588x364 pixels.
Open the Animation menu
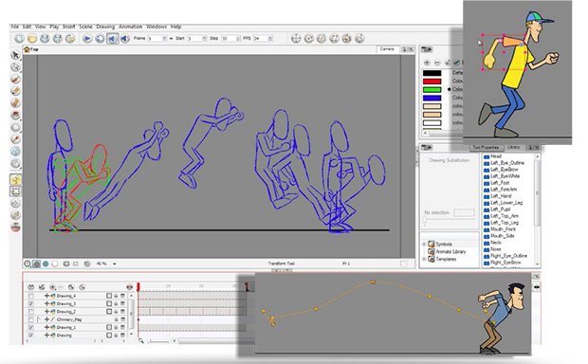(131, 27)
